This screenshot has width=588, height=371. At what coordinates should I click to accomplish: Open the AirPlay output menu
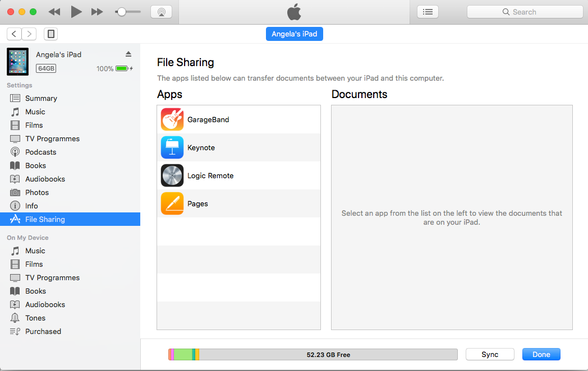pos(161,12)
